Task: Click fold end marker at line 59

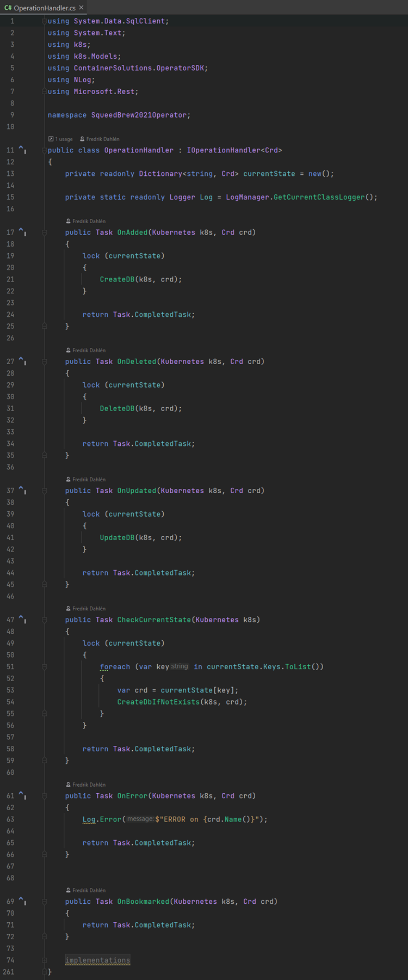Action: tap(45, 761)
